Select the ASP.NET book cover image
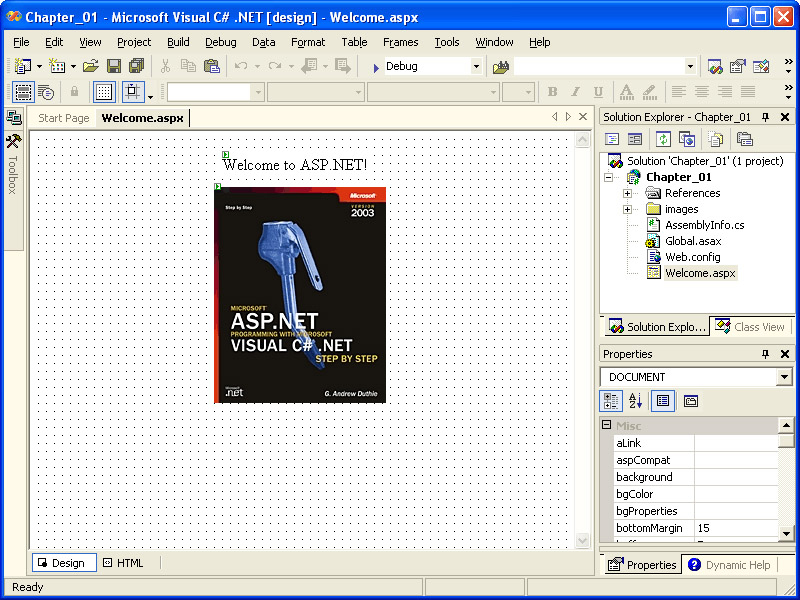 [300, 295]
